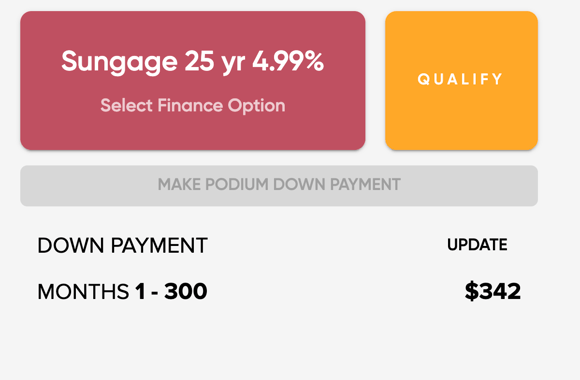
Task: Click the word MONTHS in the payment row
Action: (83, 292)
